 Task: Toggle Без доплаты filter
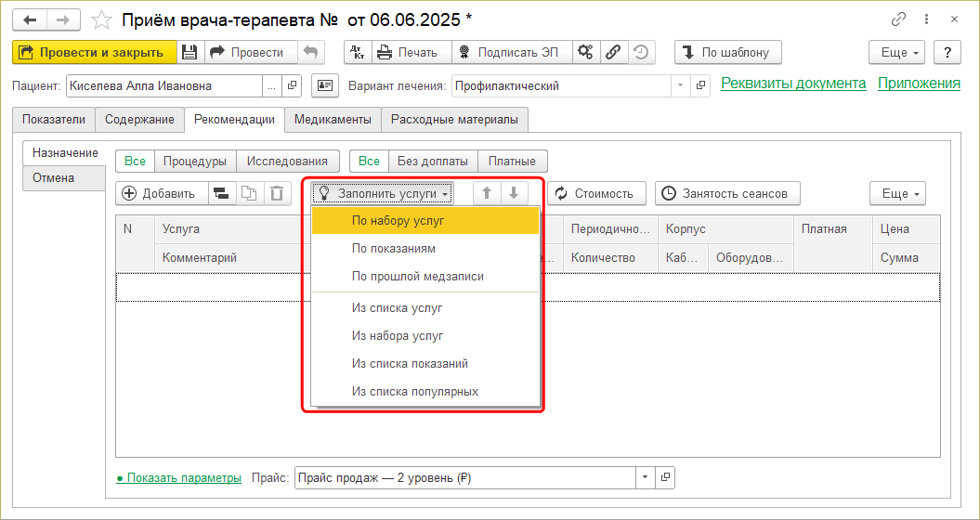pos(433,162)
